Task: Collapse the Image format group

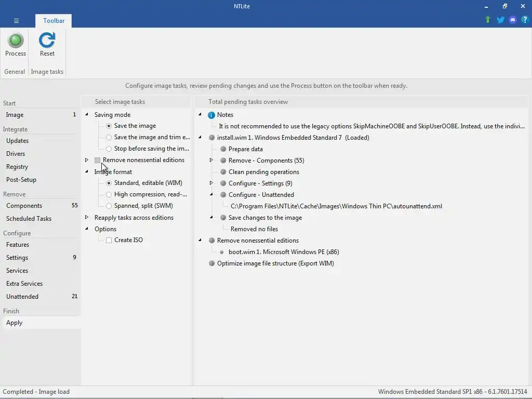Action: pos(87,171)
